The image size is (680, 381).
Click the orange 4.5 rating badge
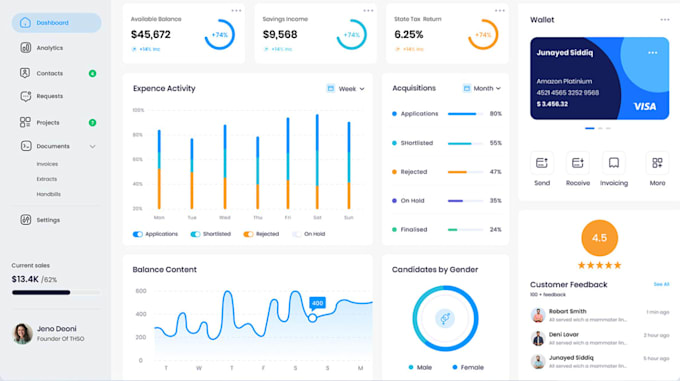pos(599,238)
